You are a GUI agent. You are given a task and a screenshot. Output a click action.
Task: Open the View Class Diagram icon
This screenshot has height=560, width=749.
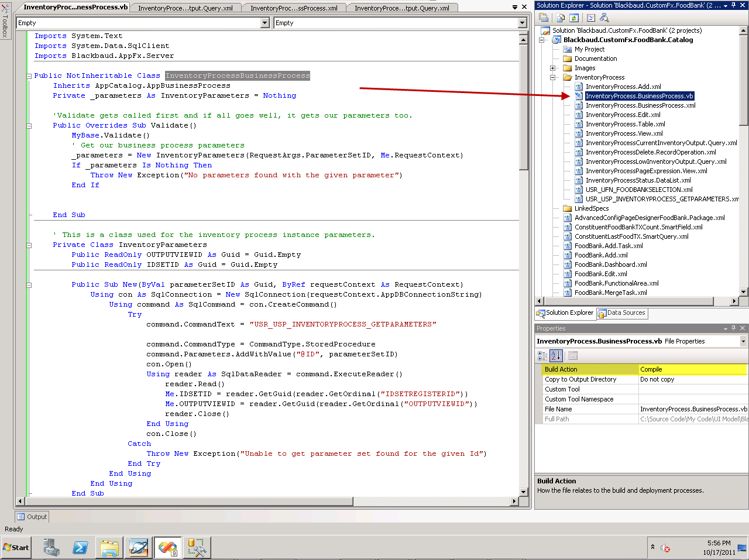604,18
